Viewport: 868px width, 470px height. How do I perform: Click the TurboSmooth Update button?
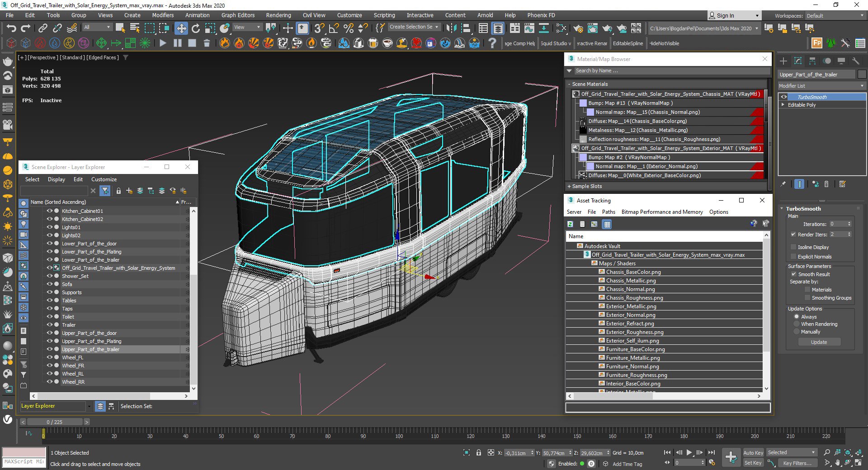819,342
